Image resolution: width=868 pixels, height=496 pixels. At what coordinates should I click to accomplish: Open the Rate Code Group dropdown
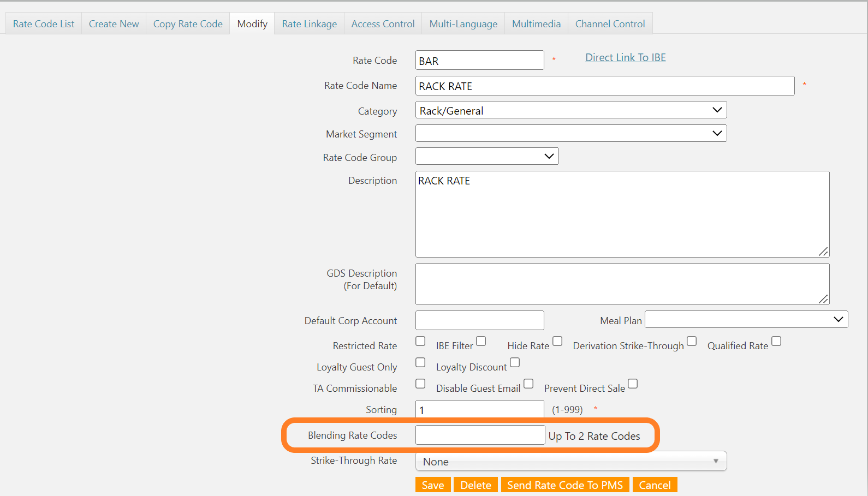[487, 156]
